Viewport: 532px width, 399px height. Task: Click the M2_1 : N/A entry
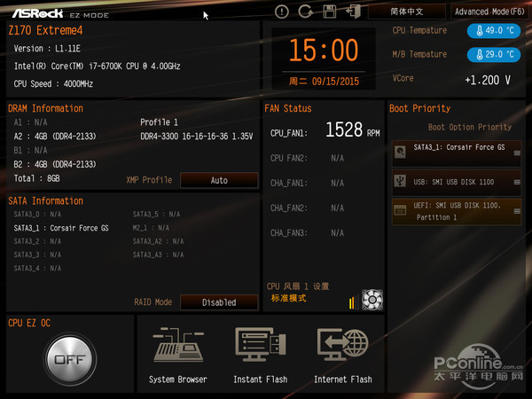pyautogui.click(x=151, y=228)
